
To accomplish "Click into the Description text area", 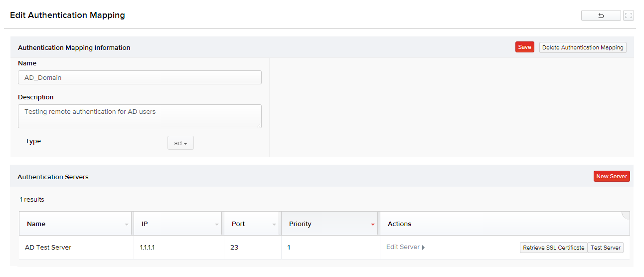I will point(140,116).
